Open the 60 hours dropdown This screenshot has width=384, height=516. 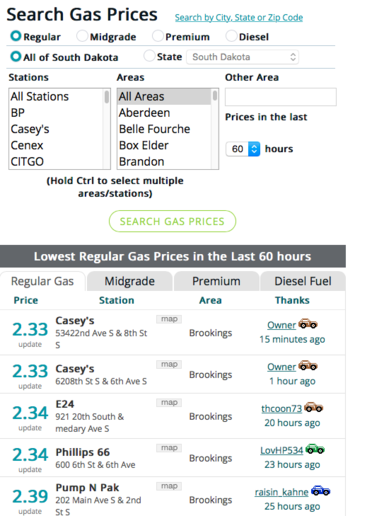(x=243, y=149)
